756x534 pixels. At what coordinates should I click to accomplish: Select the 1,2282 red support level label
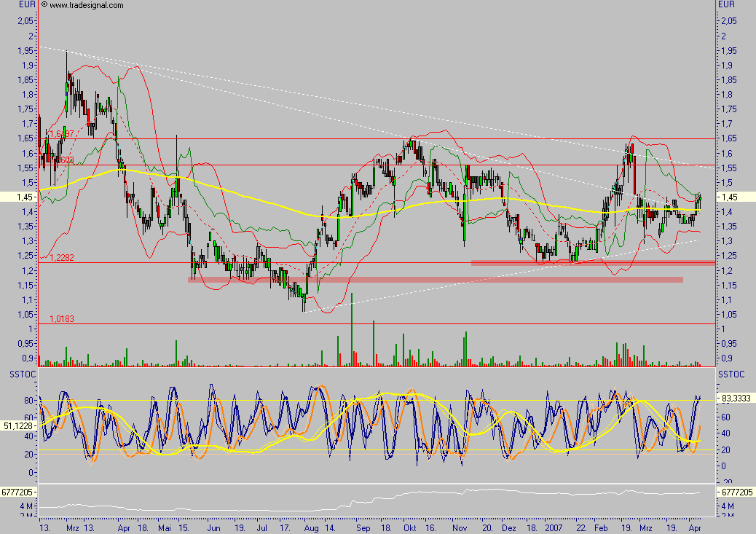pos(63,258)
